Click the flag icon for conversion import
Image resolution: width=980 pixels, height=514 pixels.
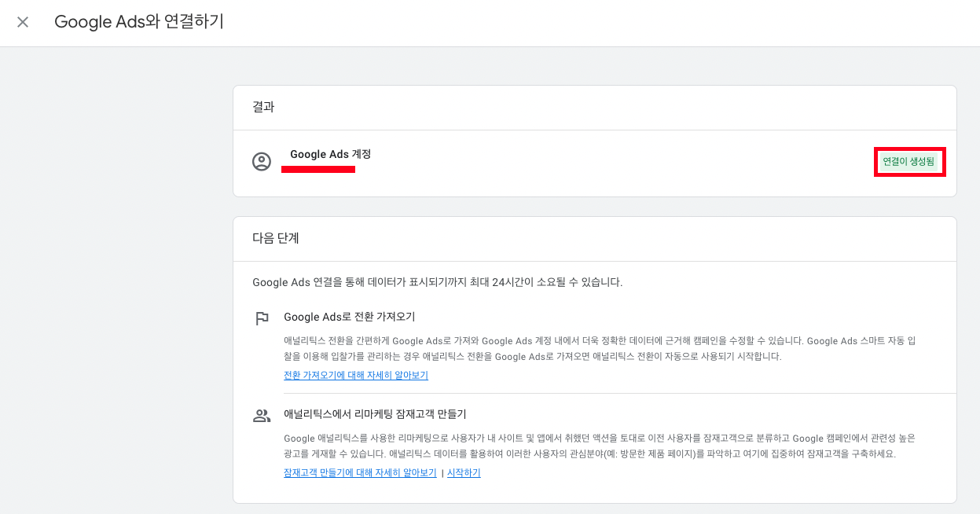[x=262, y=318]
